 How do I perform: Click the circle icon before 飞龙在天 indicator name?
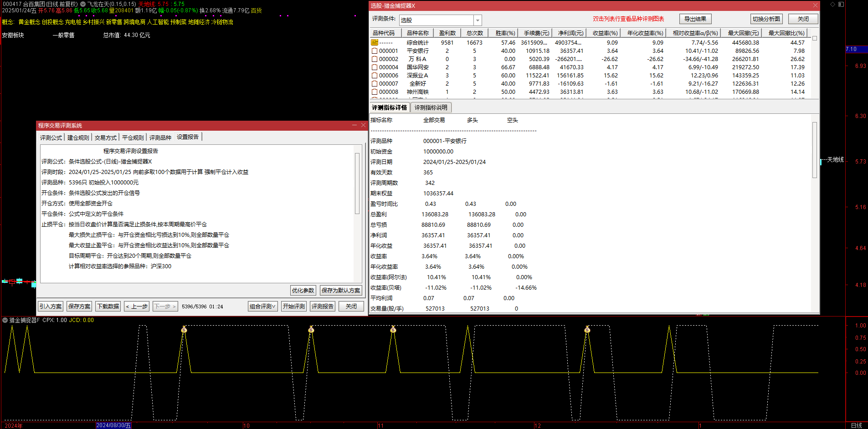(x=83, y=4)
